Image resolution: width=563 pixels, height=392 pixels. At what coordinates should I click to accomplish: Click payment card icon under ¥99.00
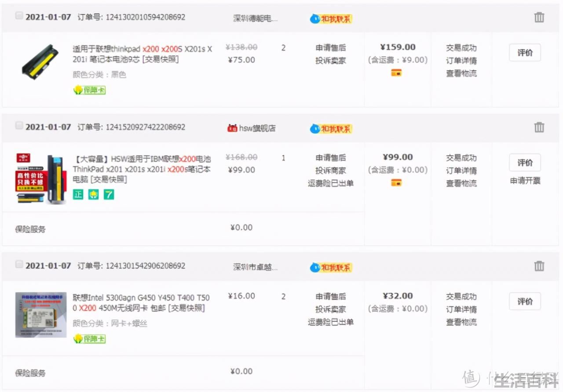(396, 183)
